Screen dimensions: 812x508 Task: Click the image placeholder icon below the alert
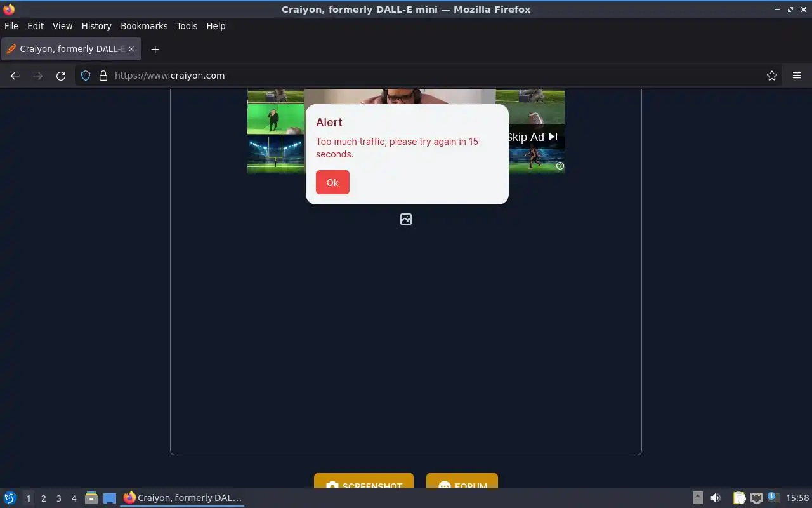point(406,219)
